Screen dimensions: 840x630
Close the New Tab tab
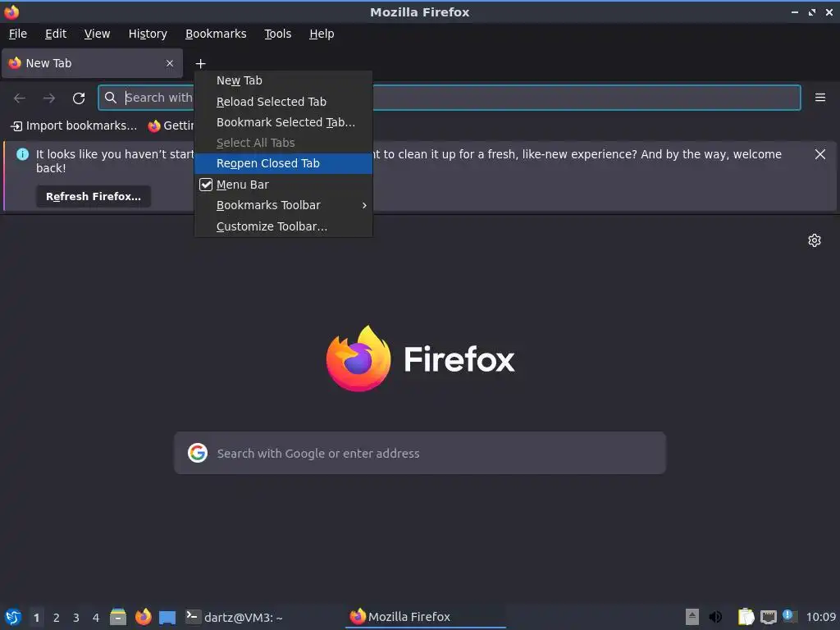tap(170, 63)
